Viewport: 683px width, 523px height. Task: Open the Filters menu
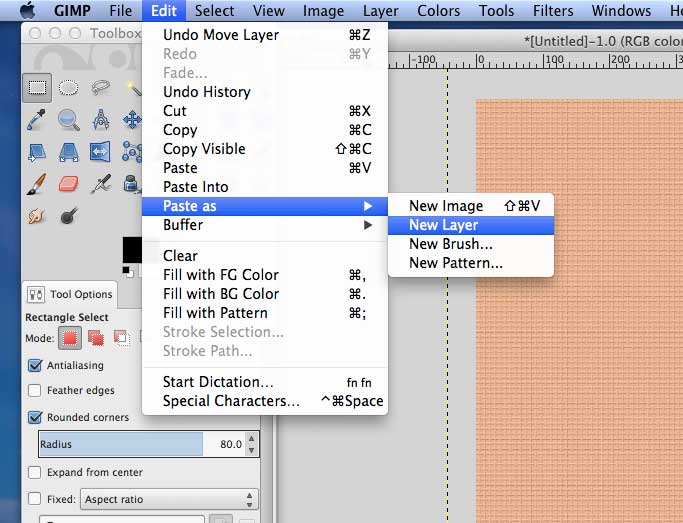click(x=553, y=10)
